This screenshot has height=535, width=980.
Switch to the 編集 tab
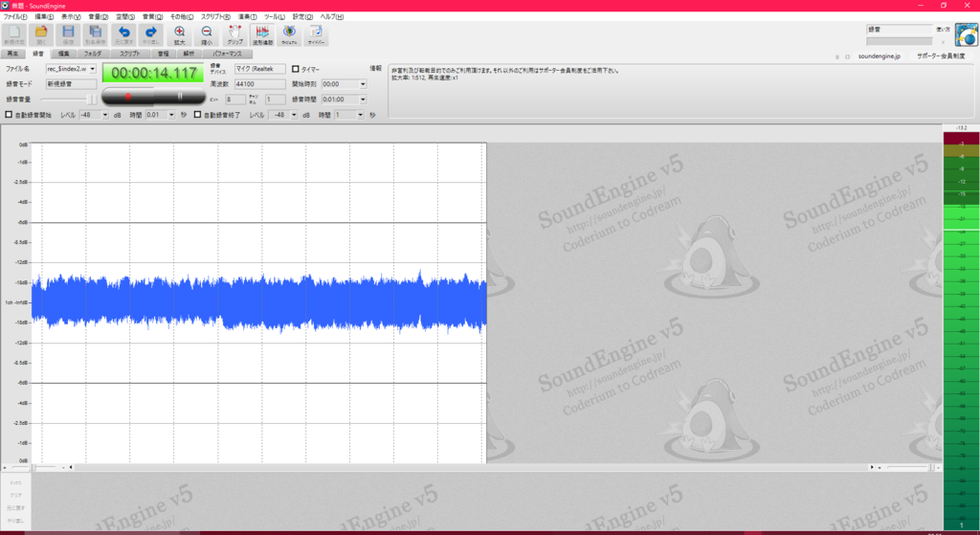64,54
